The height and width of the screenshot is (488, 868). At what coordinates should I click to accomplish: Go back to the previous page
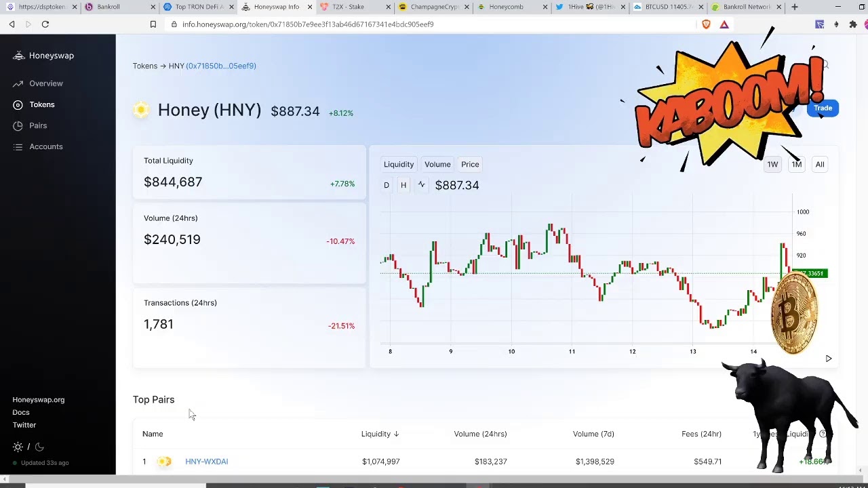[x=12, y=24]
